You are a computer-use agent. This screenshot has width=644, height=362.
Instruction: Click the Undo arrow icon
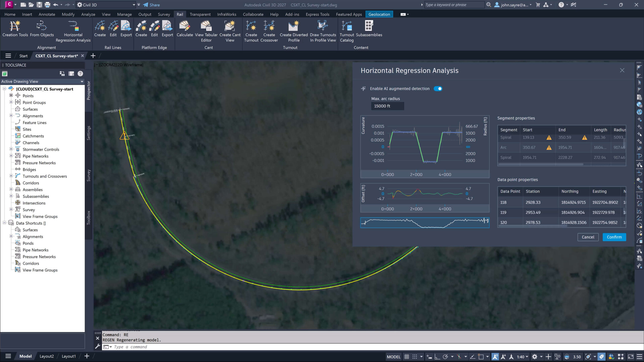coord(56,5)
